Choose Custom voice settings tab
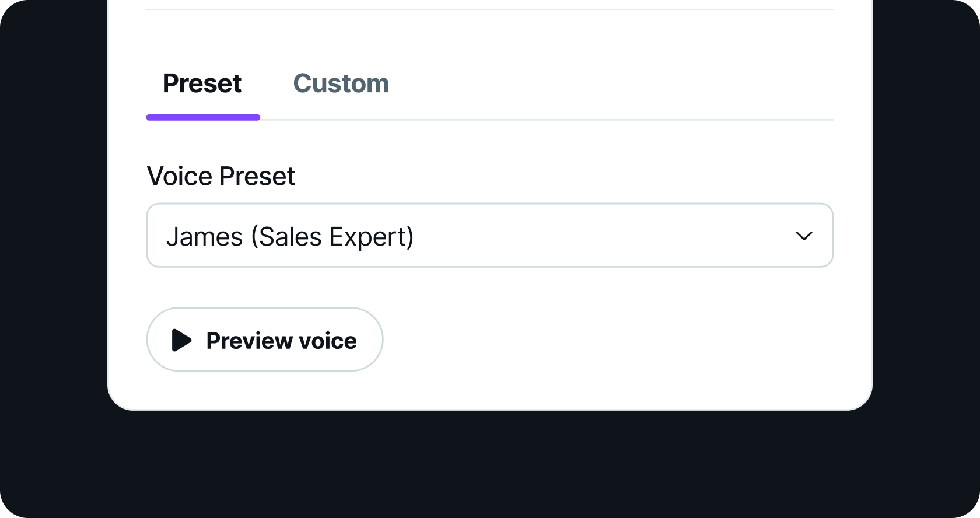The height and width of the screenshot is (518, 980). point(341,83)
